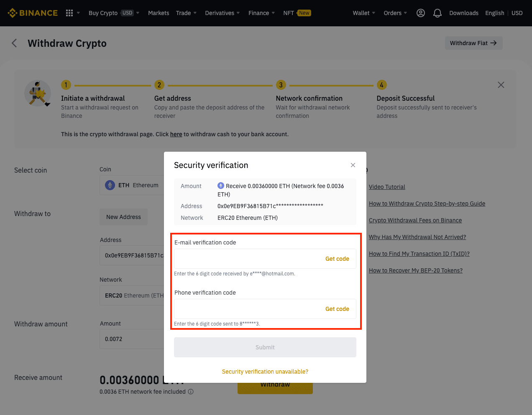The image size is (532, 415).
Task: Open the apps grid menu icon
Action: [x=69, y=13]
